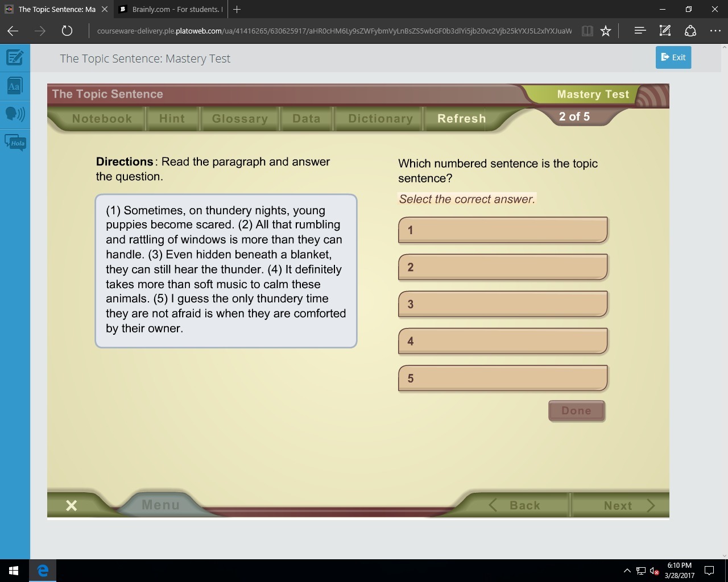Click the Done button
728x582 pixels.
click(576, 411)
